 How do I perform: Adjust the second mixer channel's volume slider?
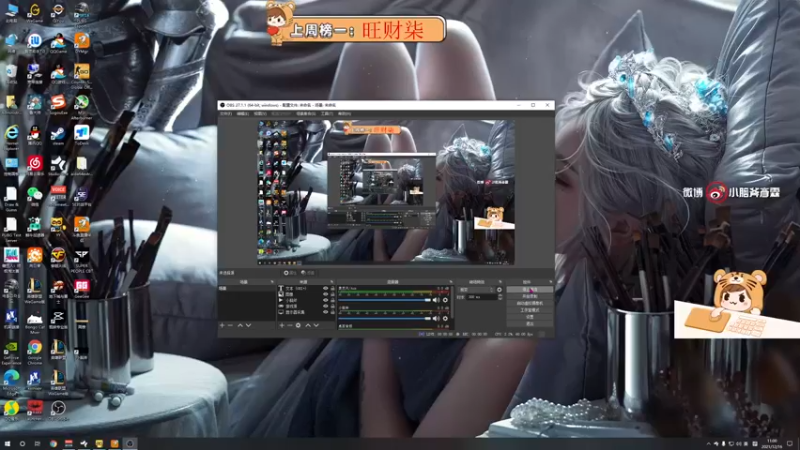pos(385,319)
